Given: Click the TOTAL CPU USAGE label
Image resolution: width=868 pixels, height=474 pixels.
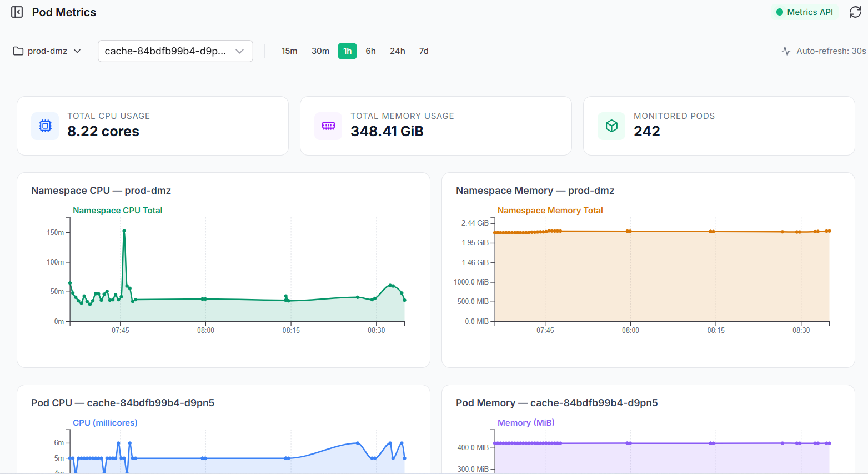Looking at the screenshot, I should [109, 116].
